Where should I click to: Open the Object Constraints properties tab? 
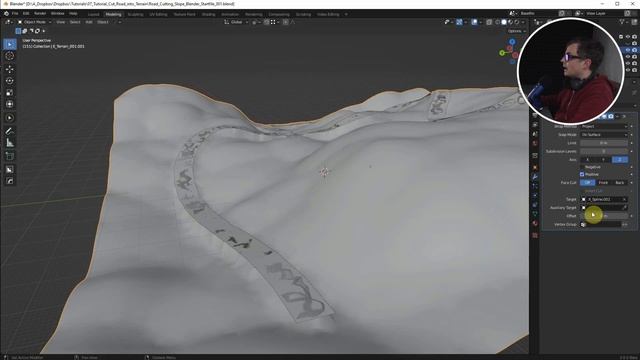[x=535, y=204]
